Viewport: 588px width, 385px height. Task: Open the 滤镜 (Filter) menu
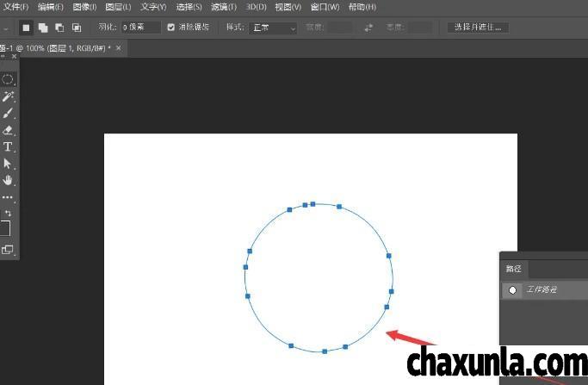(223, 7)
